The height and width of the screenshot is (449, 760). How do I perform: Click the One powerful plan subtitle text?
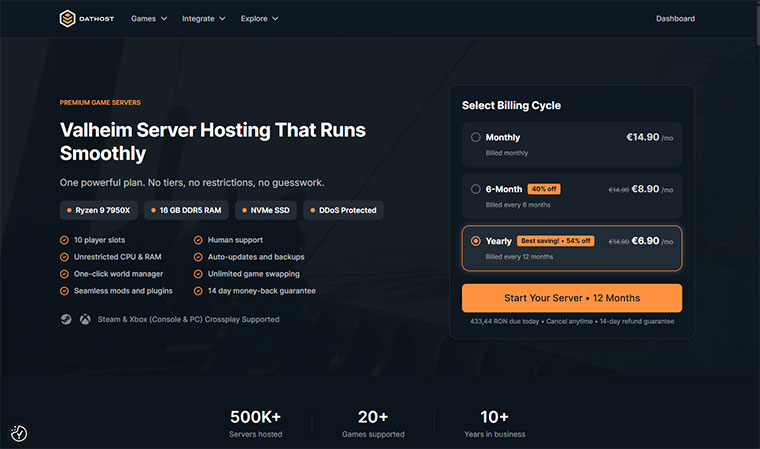pos(192,183)
